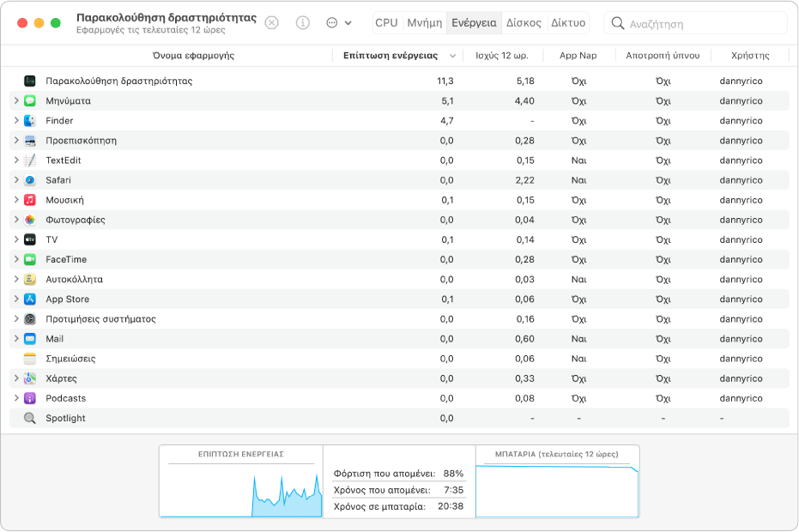
Task: Click the ΜΠΑΤΑΡΙΑ battery history graph
Action: click(x=557, y=481)
